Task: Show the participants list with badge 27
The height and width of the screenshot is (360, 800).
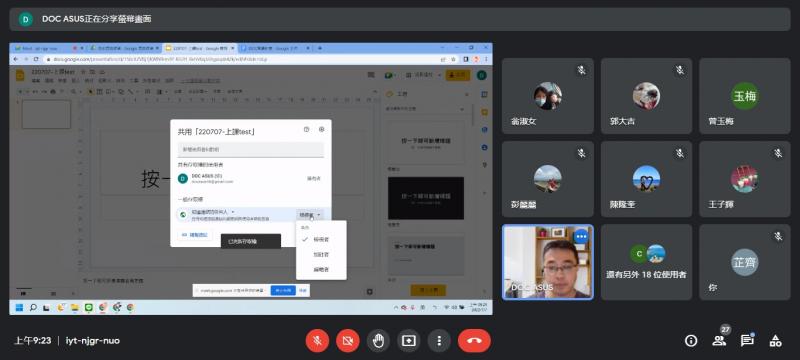Action: tap(719, 341)
